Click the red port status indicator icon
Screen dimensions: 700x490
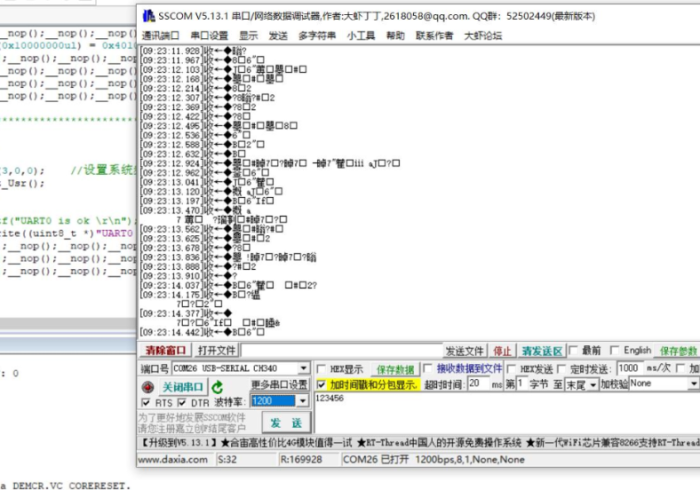point(147,387)
